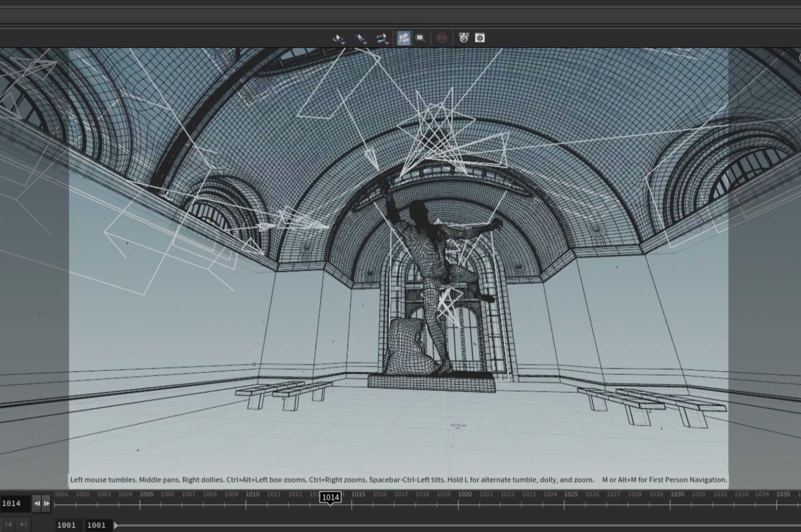Viewport: 801px width, 532px height.
Task: Open the white gear display settings icon
Action: (480, 38)
